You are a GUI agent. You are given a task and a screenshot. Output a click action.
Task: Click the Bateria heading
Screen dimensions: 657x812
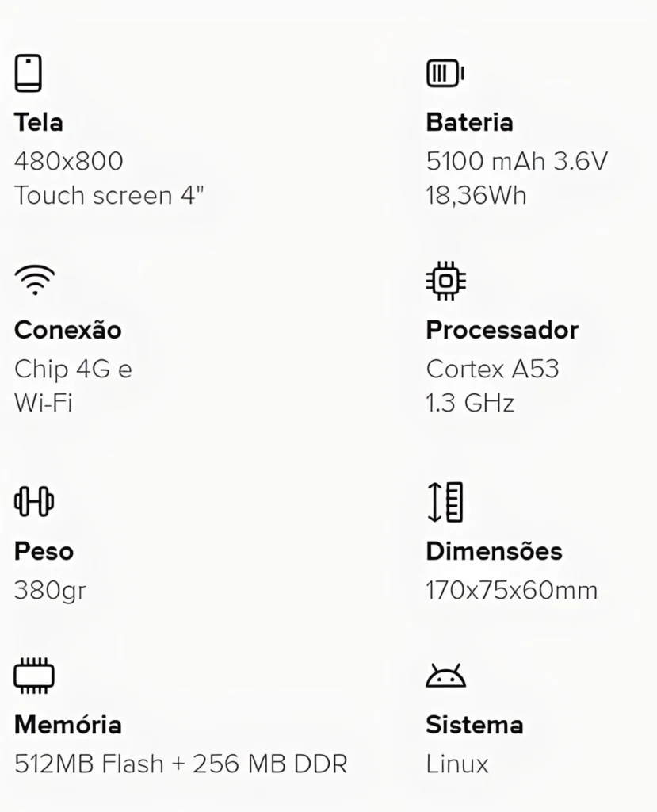469,123
